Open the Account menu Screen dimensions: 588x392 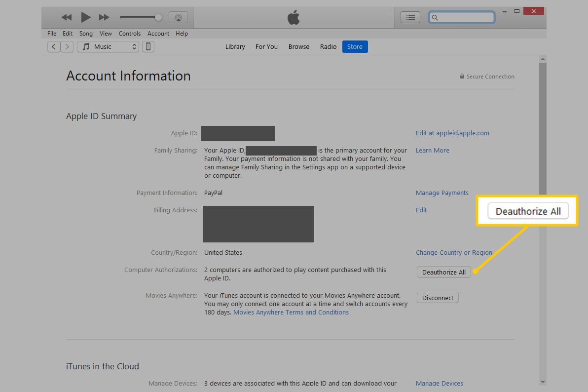click(x=158, y=34)
